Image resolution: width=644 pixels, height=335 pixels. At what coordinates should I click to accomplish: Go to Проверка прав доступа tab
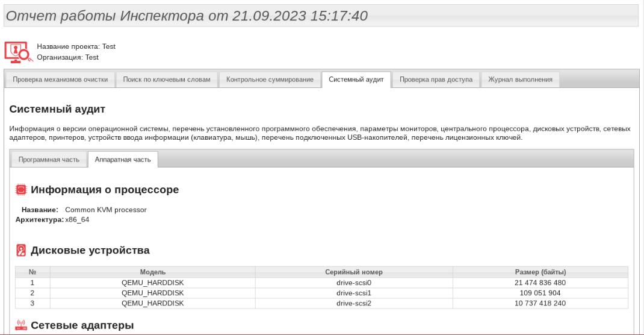click(436, 80)
